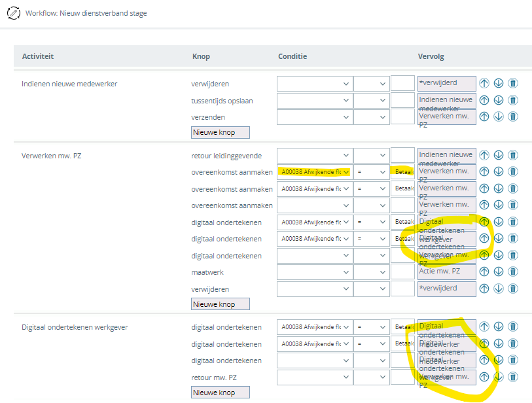532x403 pixels.
Task: Click the Indienen nieuwe medewerker activity name
Action: [x=69, y=84]
